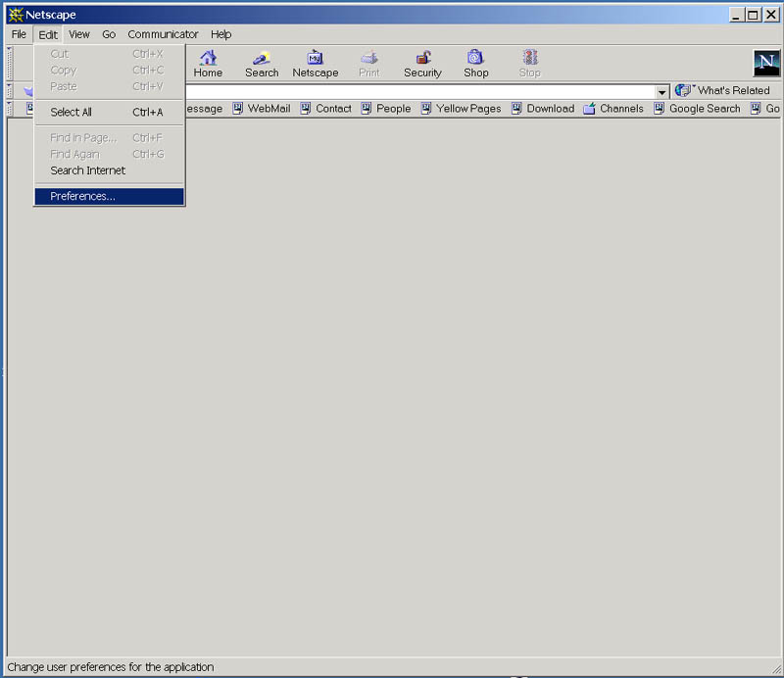The image size is (784, 678).
Task: Click the Print toolbar icon
Action: 369,58
